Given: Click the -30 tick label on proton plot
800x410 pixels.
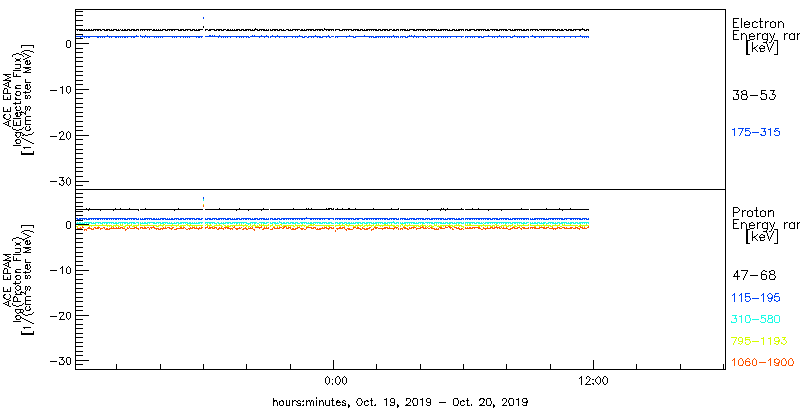Looking at the screenshot, I should [60, 361].
